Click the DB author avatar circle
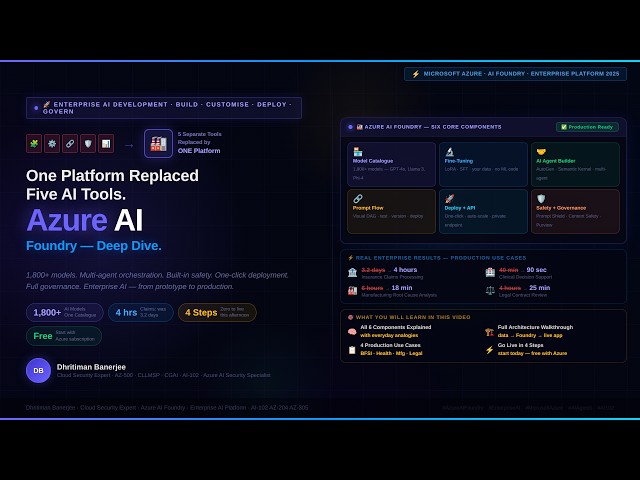The image size is (640, 480). [38, 371]
